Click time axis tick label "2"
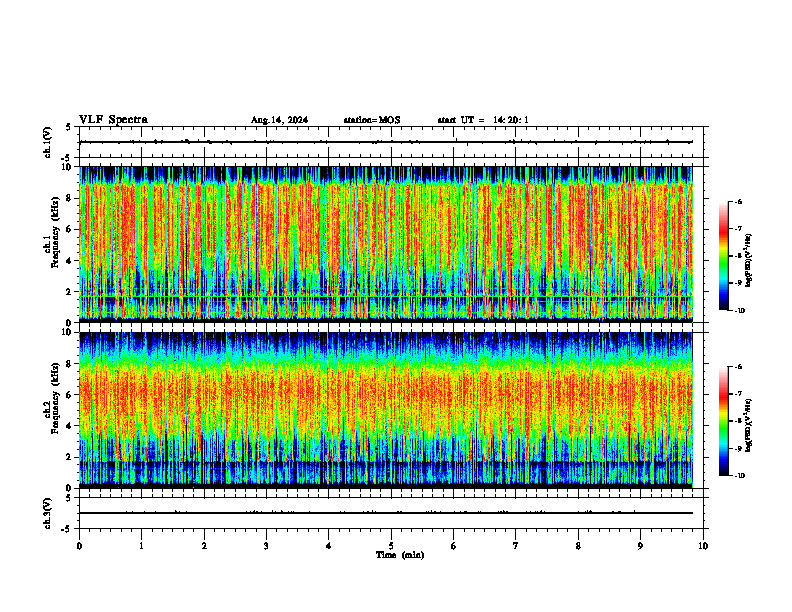 point(204,546)
